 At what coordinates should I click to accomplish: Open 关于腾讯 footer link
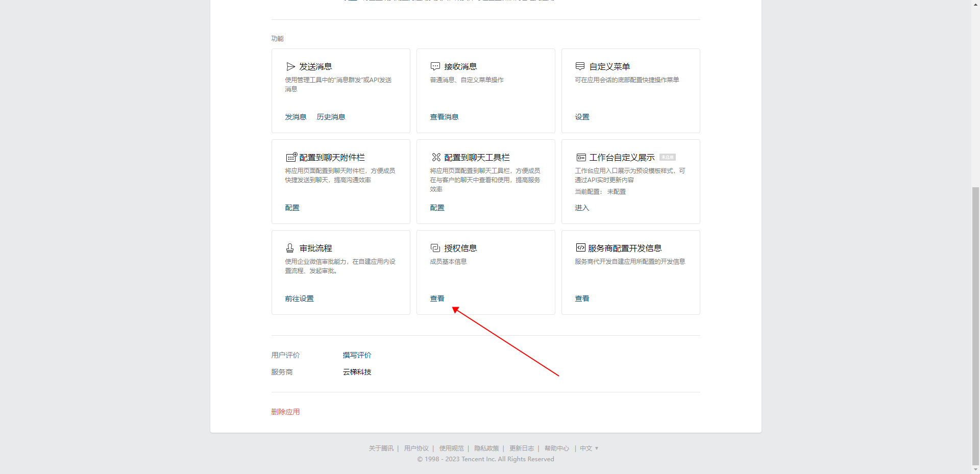pos(381,448)
